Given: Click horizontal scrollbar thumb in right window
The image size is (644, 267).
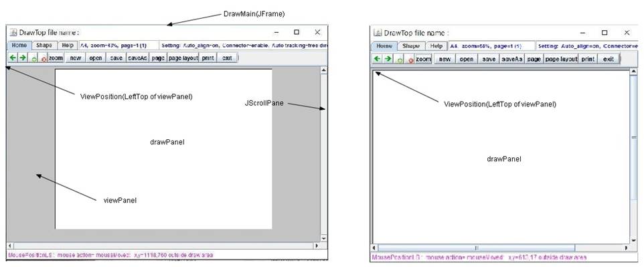Looking at the screenshot, I should click(x=476, y=248).
